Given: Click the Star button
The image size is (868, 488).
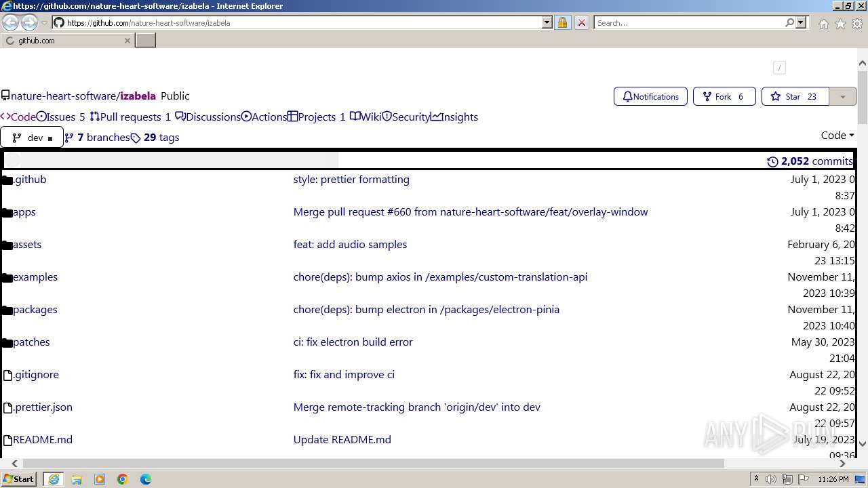Looking at the screenshot, I should point(795,96).
